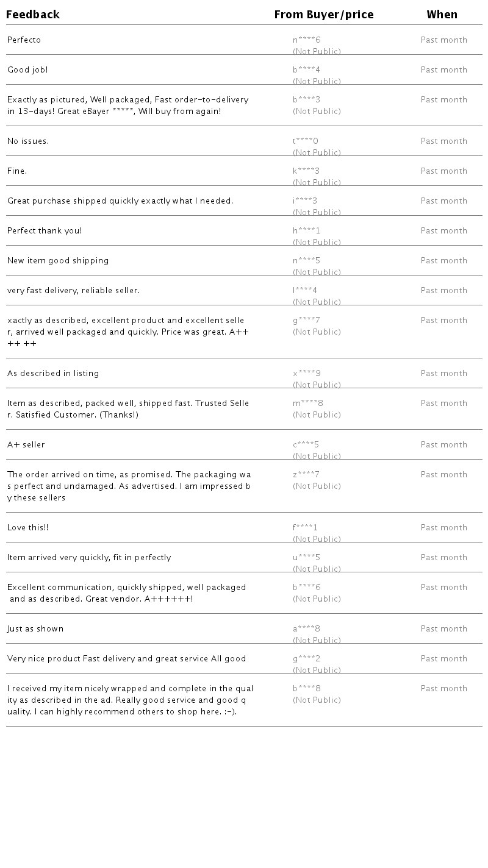Click buyer t****0 username
This screenshot has width=488, height=868.
[306, 141]
